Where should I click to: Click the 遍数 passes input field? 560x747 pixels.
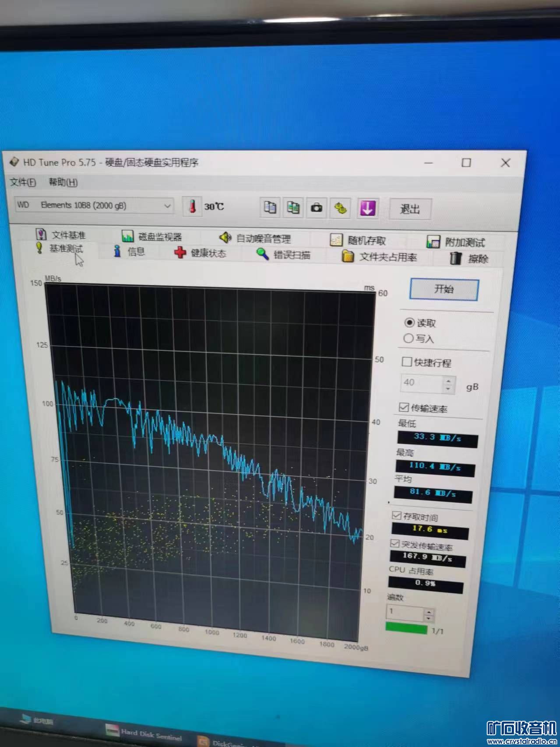point(405,612)
